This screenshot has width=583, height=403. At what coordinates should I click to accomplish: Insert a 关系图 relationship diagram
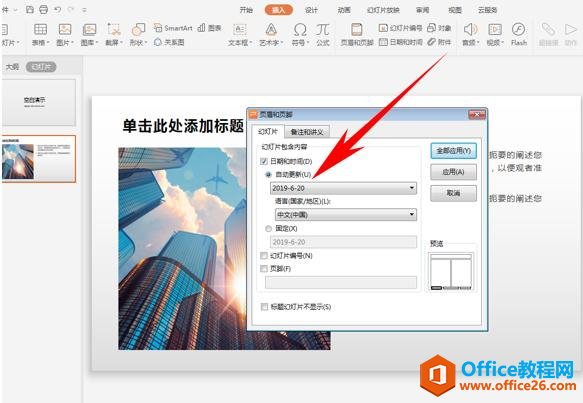point(169,42)
